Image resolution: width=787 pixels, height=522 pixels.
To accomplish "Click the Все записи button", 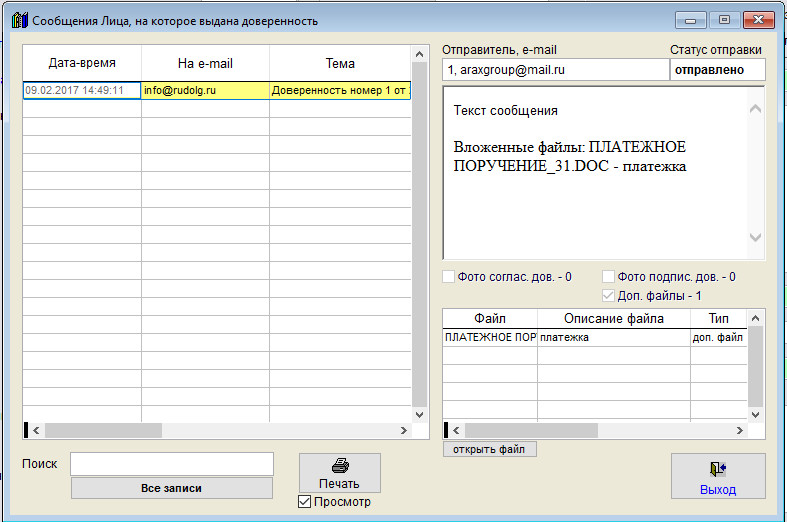I will click(172, 488).
